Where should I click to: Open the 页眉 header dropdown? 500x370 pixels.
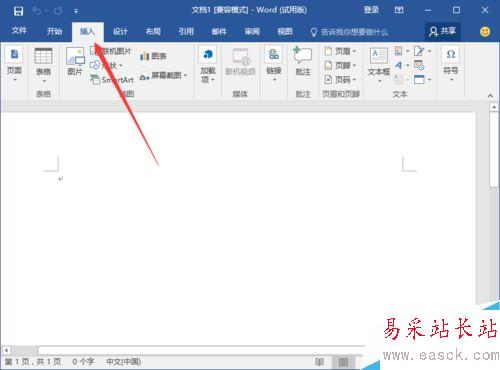click(x=340, y=51)
